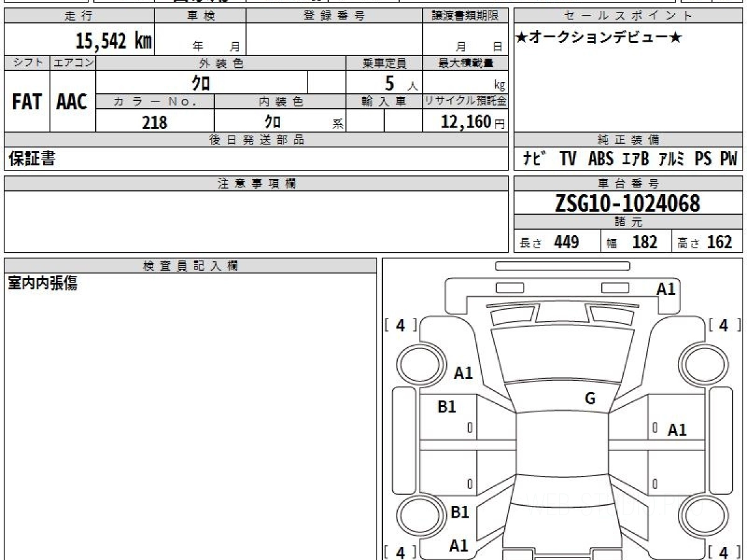
Task: Select the アルミ equipment item
Action: [x=672, y=159]
